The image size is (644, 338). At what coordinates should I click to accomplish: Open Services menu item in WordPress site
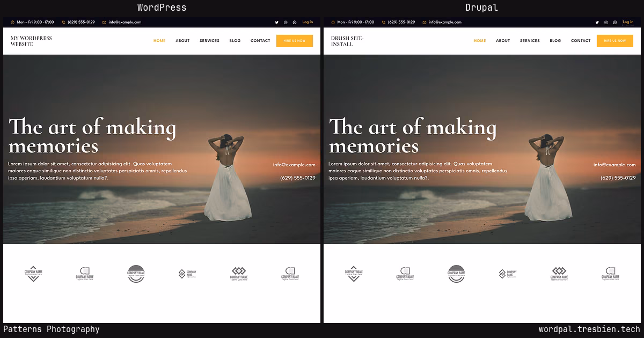tap(209, 41)
